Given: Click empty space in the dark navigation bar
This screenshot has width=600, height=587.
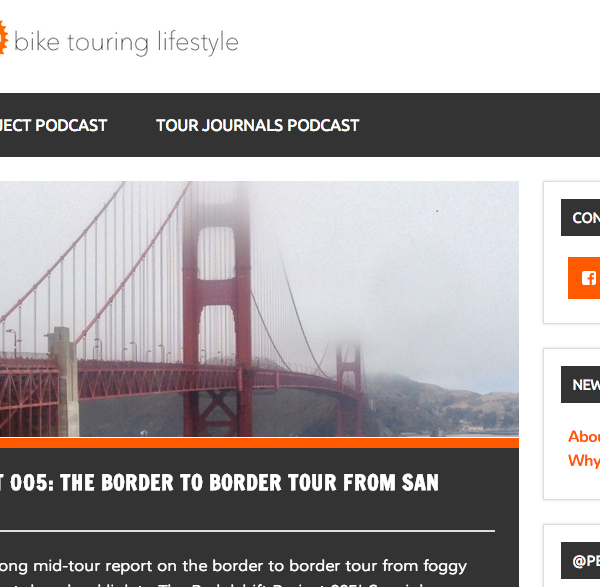Looking at the screenshot, I should (x=478, y=125).
